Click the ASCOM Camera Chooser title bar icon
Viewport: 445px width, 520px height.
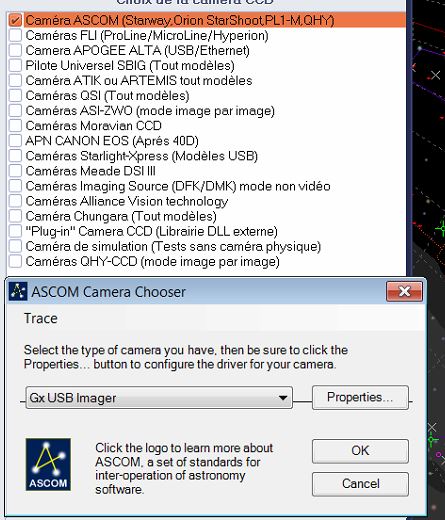pos(18,292)
